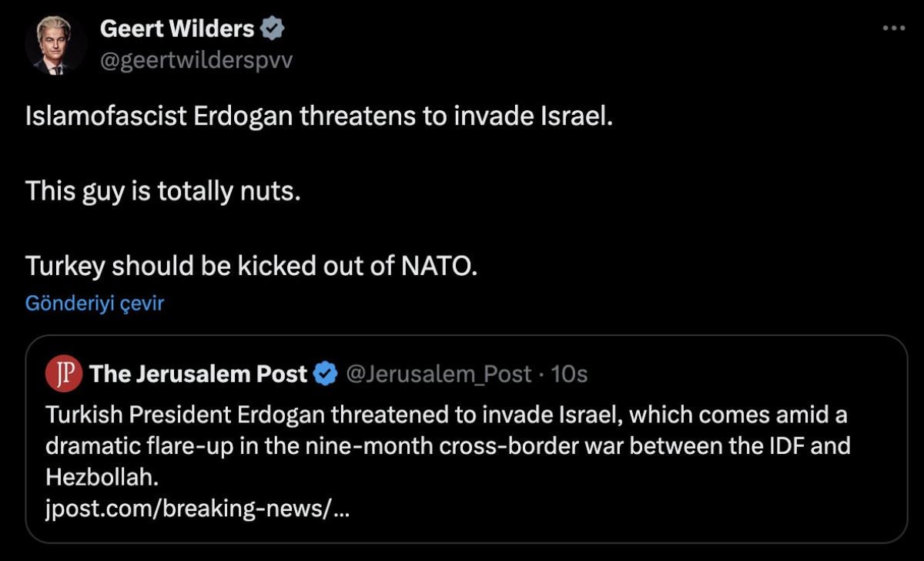This screenshot has width=924, height=561.
Task: Click the 'Gönderiyi çevir' translate link
Action: click(95, 304)
